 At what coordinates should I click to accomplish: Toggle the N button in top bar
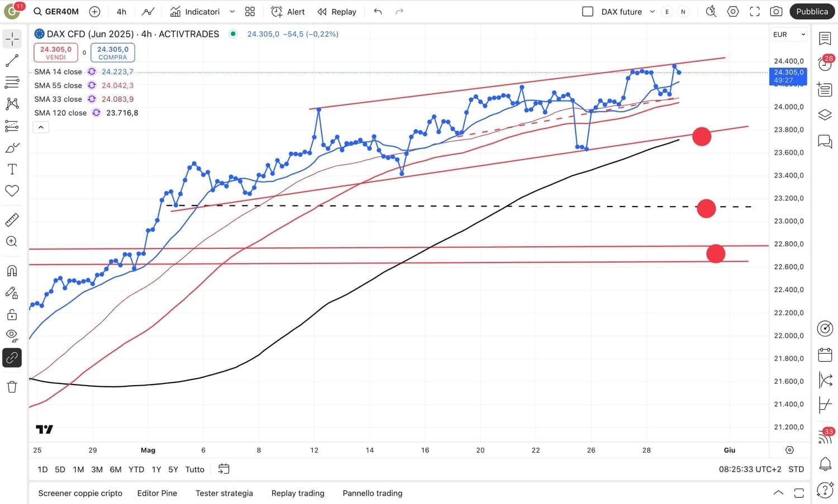683,12
